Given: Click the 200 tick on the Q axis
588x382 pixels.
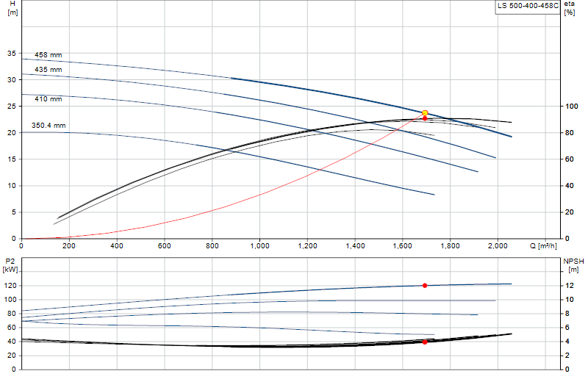Looking at the screenshot, I should tap(69, 246).
